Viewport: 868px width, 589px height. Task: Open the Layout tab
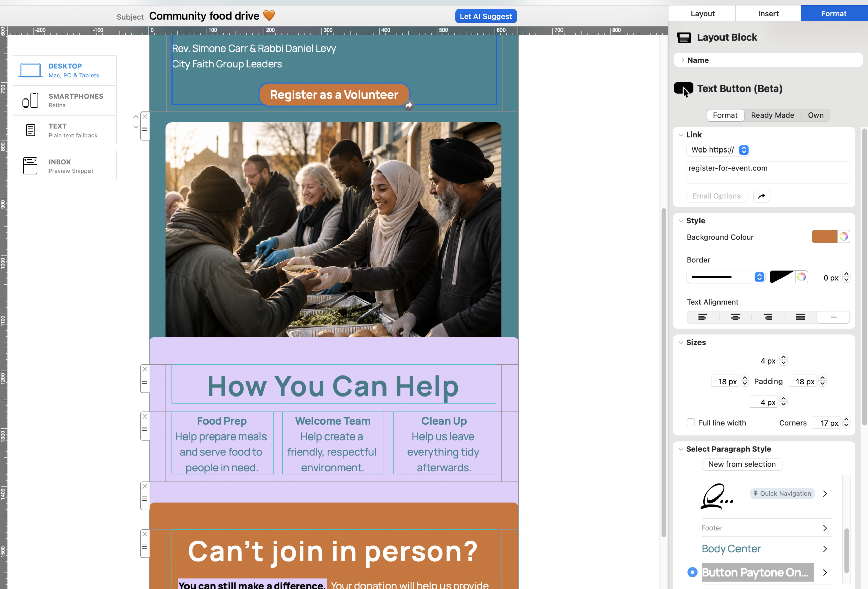[702, 14]
